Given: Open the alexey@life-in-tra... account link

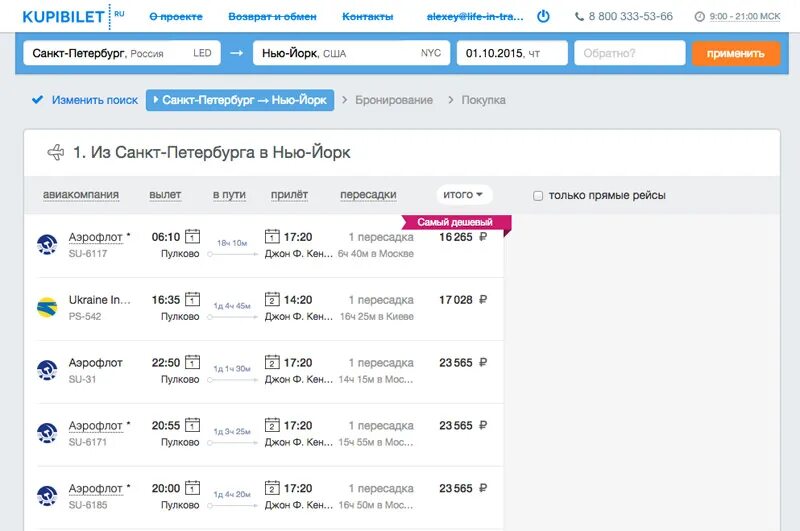Looking at the screenshot, I should click(475, 17).
